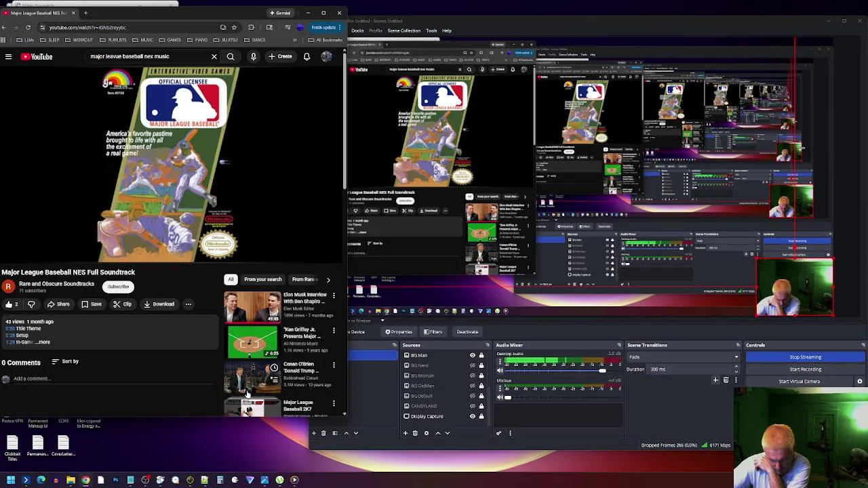Open File Explorer from the taskbar
The image size is (868, 488).
71,480
